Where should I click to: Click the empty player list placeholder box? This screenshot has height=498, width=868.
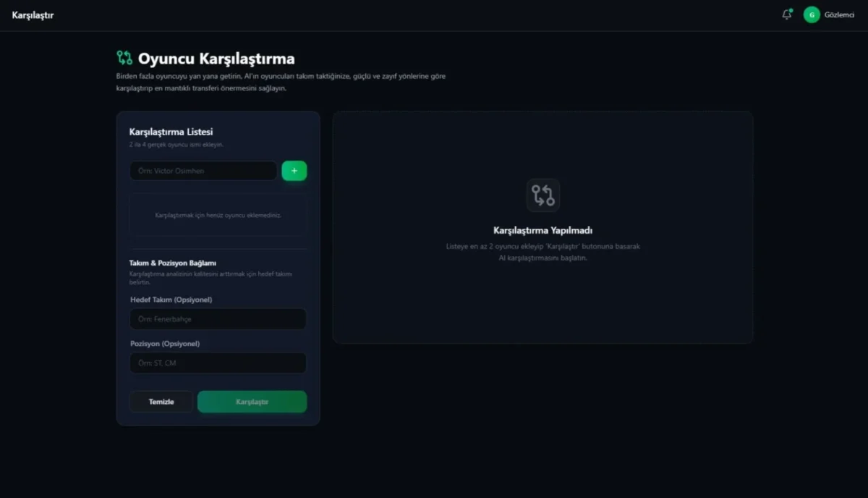pyautogui.click(x=218, y=215)
